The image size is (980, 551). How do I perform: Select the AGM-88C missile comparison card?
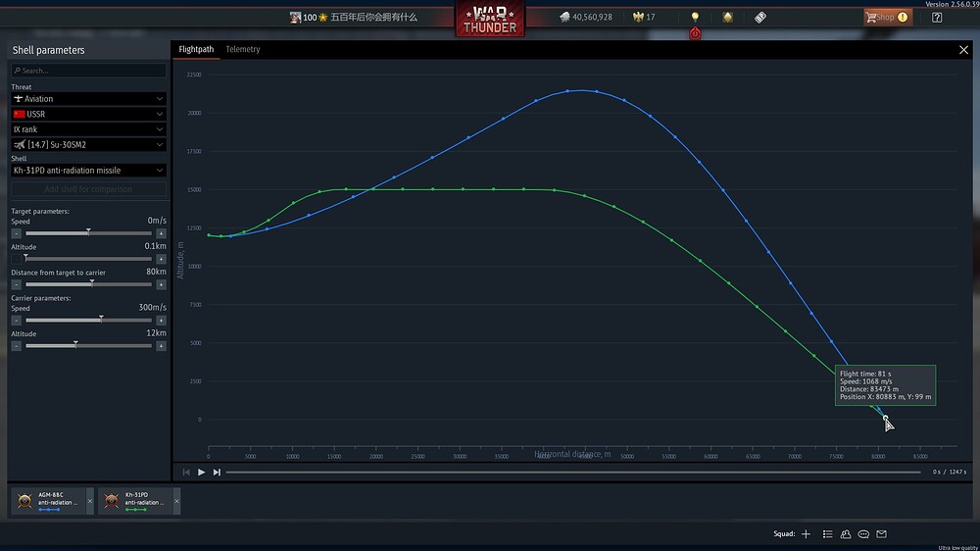pyautogui.click(x=49, y=501)
